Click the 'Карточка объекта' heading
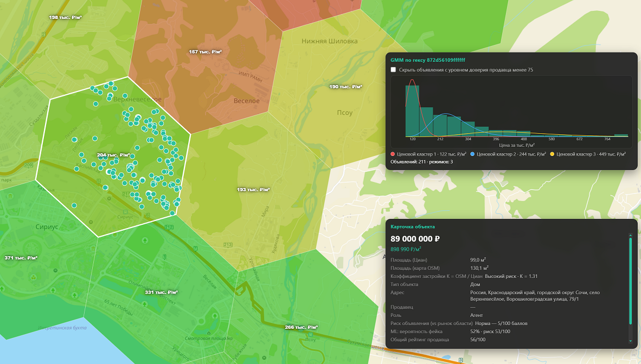Viewport: 641px width, 364px height. (x=413, y=227)
